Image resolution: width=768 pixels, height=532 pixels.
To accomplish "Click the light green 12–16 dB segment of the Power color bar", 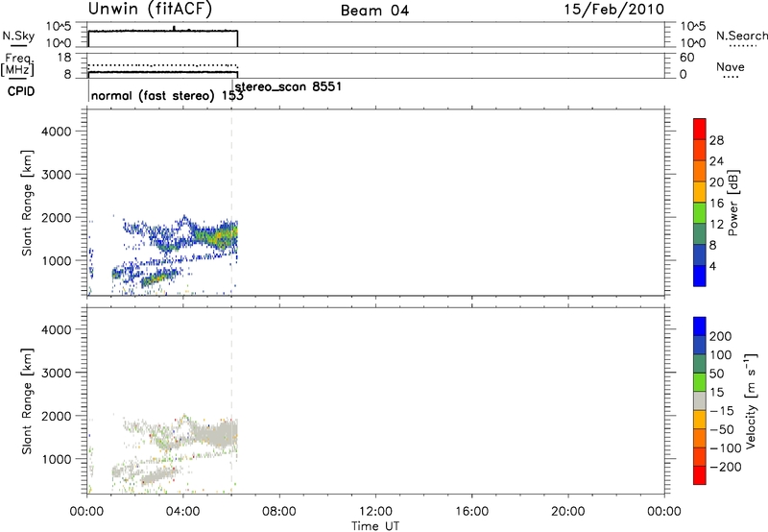I will [x=700, y=212].
